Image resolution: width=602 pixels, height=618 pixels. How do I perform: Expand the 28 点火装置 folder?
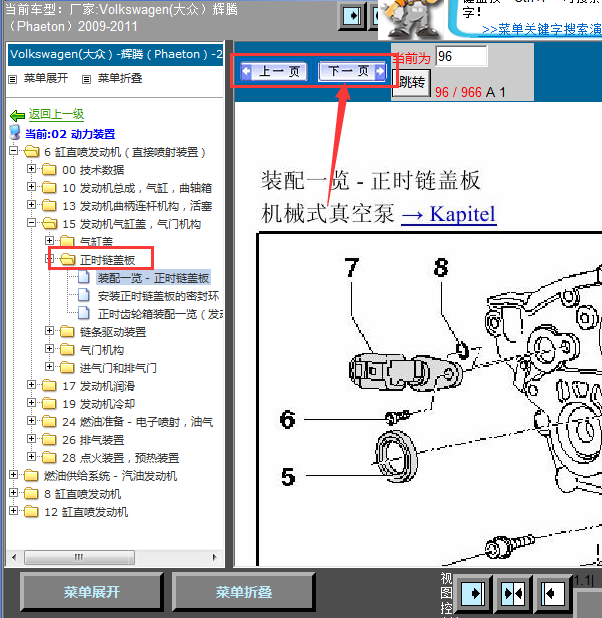31,457
